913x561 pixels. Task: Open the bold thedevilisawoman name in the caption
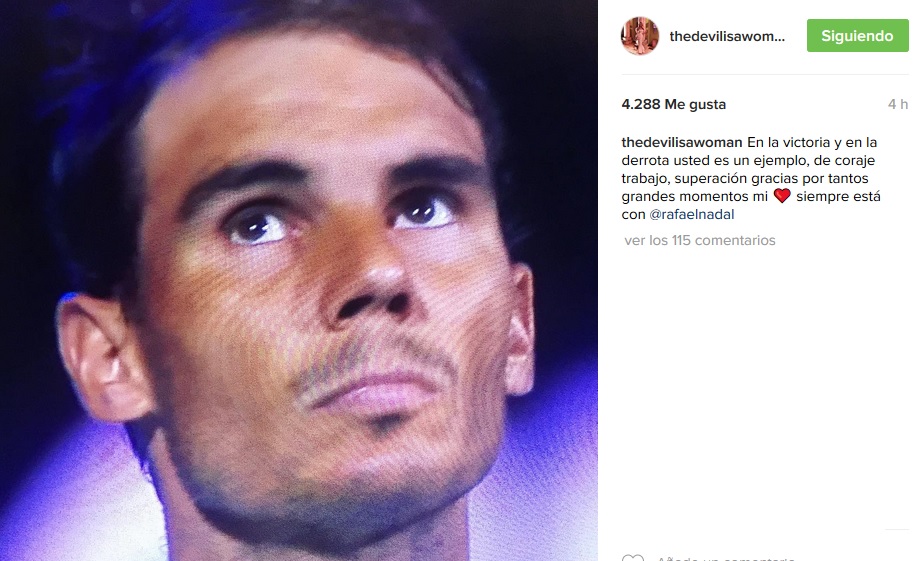coord(682,142)
